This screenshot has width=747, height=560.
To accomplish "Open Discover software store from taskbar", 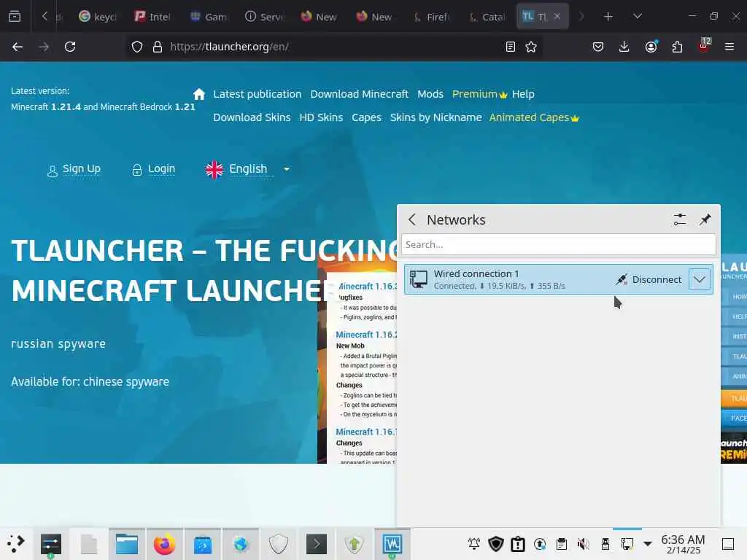I will (x=203, y=543).
